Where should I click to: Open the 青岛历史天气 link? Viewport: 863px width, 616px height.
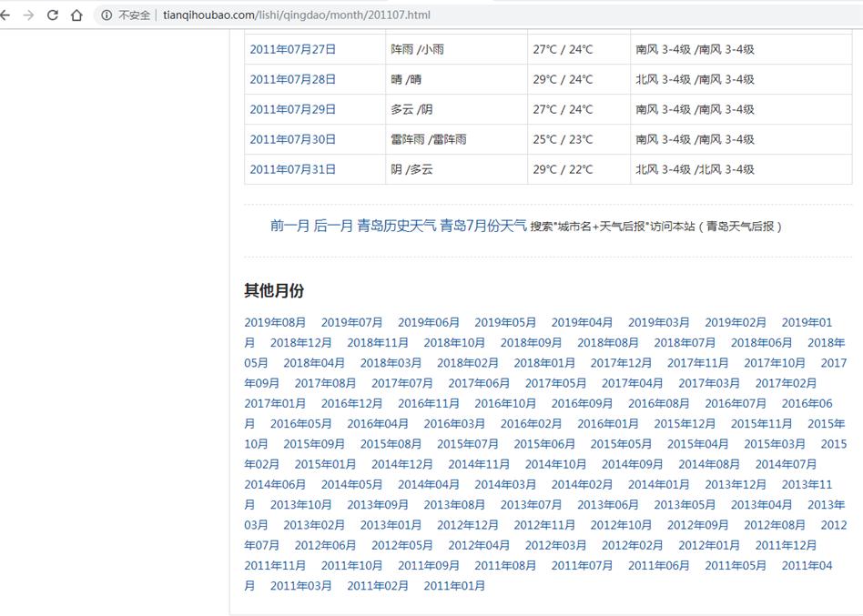[396, 226]
